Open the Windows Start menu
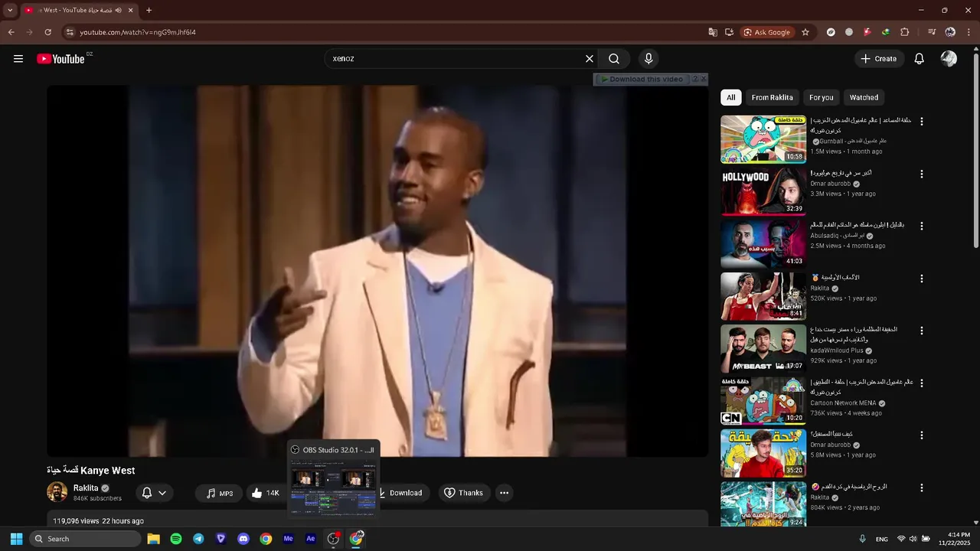Screen dimensions: 980x551 coord(16,539)
